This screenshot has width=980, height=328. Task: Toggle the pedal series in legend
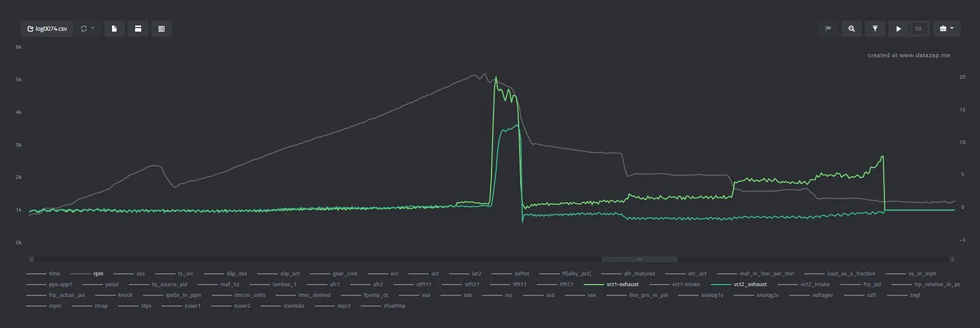(101, 285)
